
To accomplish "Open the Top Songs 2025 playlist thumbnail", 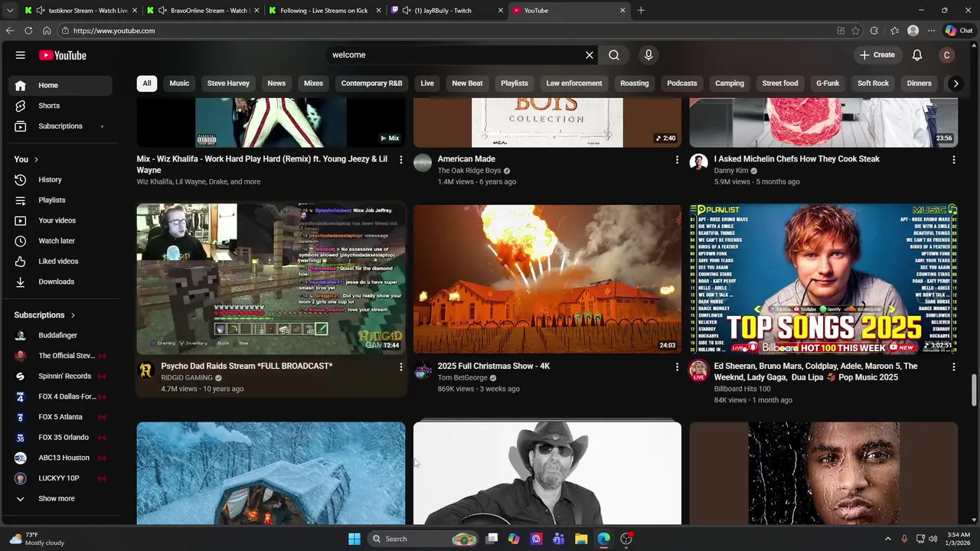I will click(x=824, y=279).
